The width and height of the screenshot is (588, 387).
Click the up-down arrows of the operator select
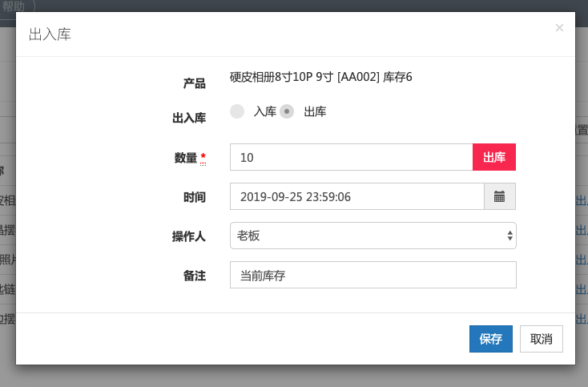(x=509, y=236)
